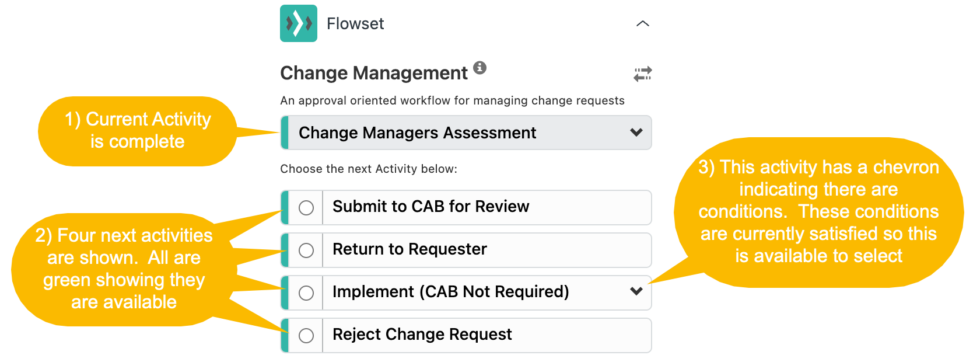Click the Reject Change Request label text
This screenshot has width=980, height=362.
click(422, 334)
